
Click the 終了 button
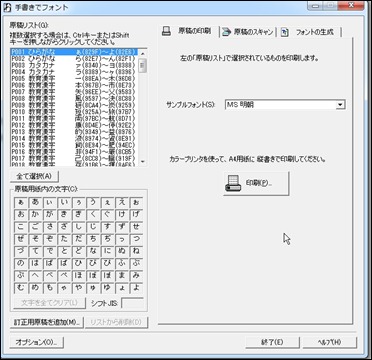click(272, 342)
